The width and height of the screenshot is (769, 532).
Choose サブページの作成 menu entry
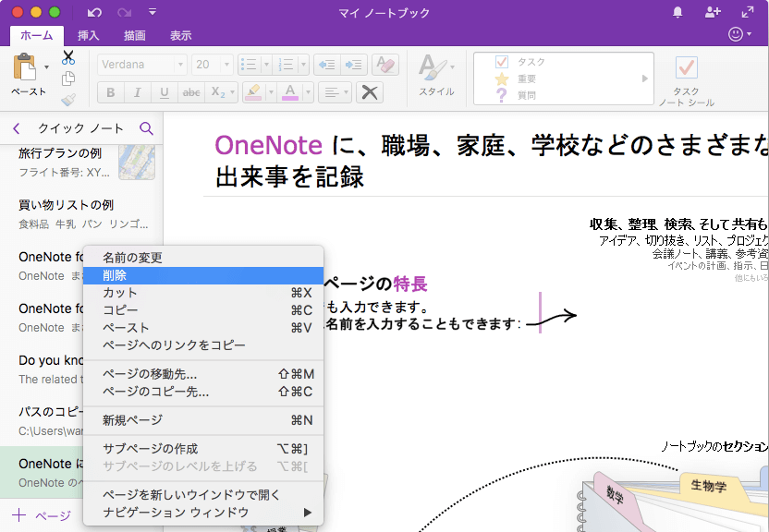pos(203,449)
